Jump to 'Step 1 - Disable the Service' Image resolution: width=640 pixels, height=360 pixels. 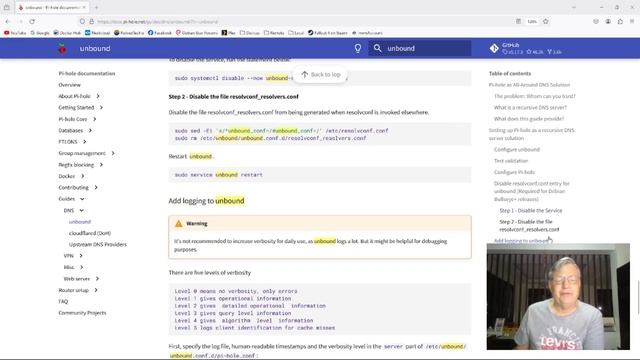click(531, 211)
